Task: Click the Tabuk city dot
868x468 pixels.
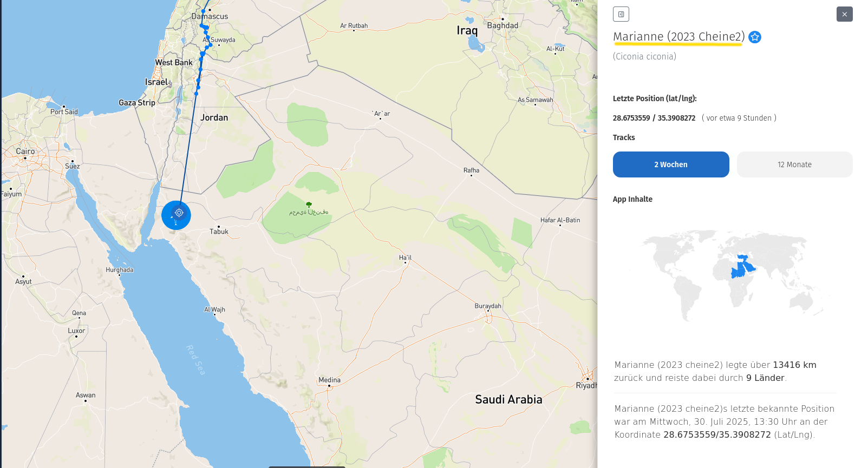Action: (219, 226)
